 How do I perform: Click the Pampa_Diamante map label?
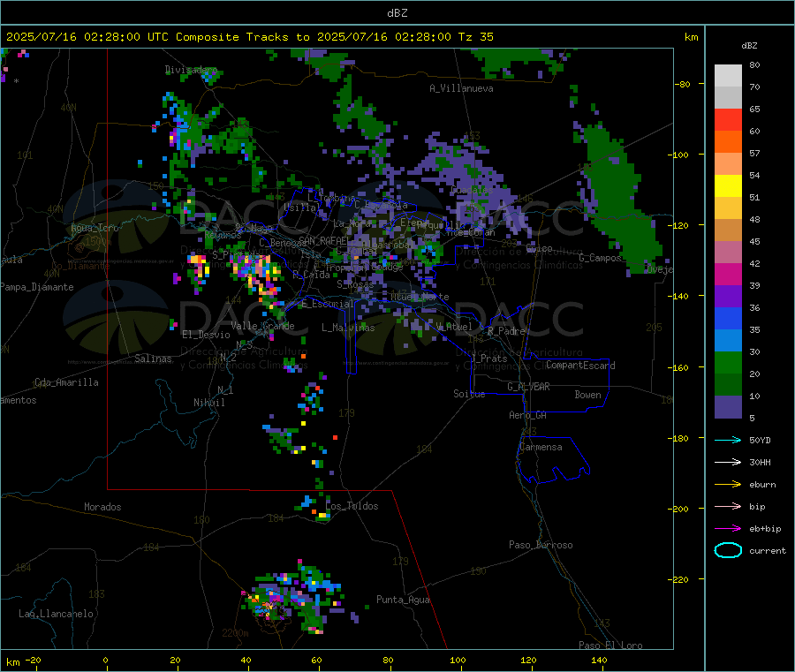36,287
